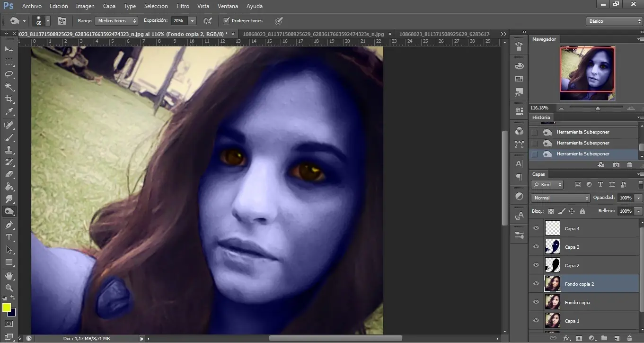This screenshot has height=343, width=644.
Task: Toggle visibility of Fondo copia layer
Action: point(536,302)
